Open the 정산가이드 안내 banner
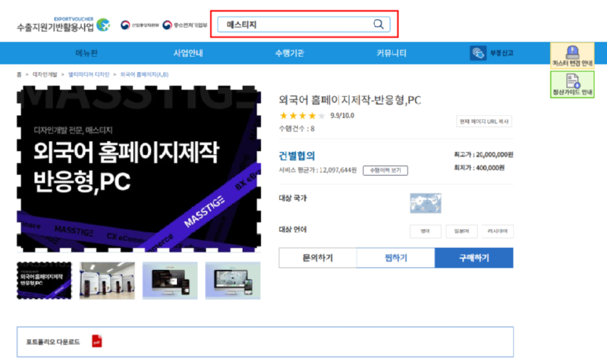Image resolution: width=607 pixels, height=364 pixels. 572,84
